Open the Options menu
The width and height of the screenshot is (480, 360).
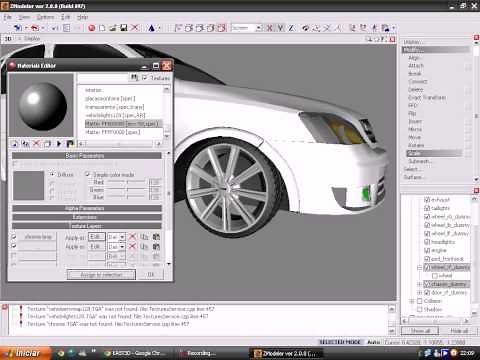(45, 17)
